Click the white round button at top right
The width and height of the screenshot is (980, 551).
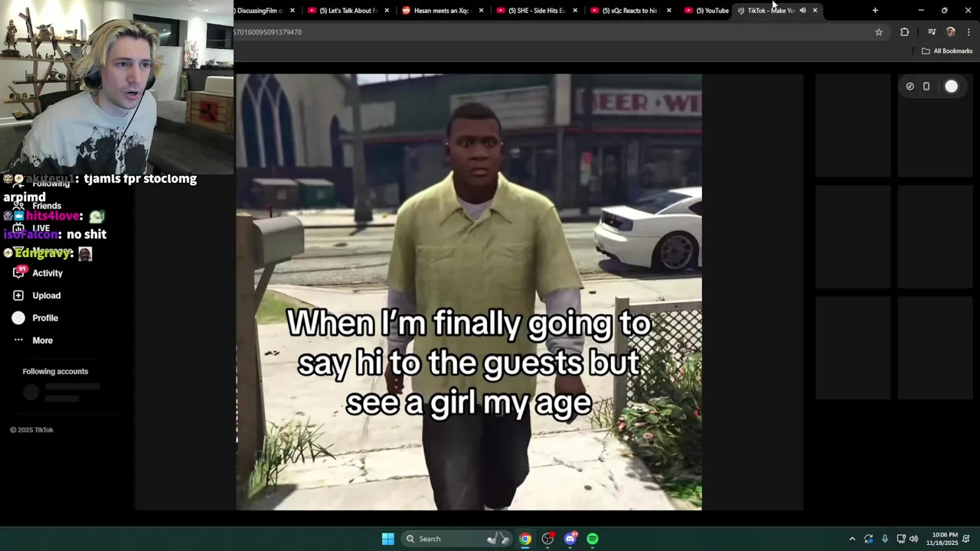tap(951, 86)
